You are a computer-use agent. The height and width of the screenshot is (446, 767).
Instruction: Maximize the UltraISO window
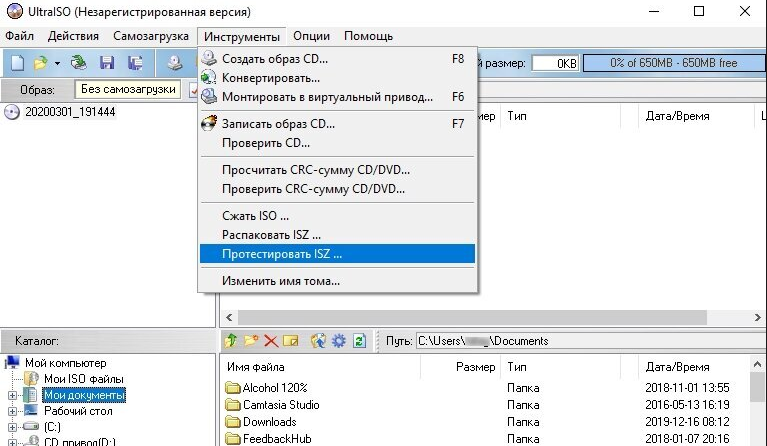click(699, 11)
